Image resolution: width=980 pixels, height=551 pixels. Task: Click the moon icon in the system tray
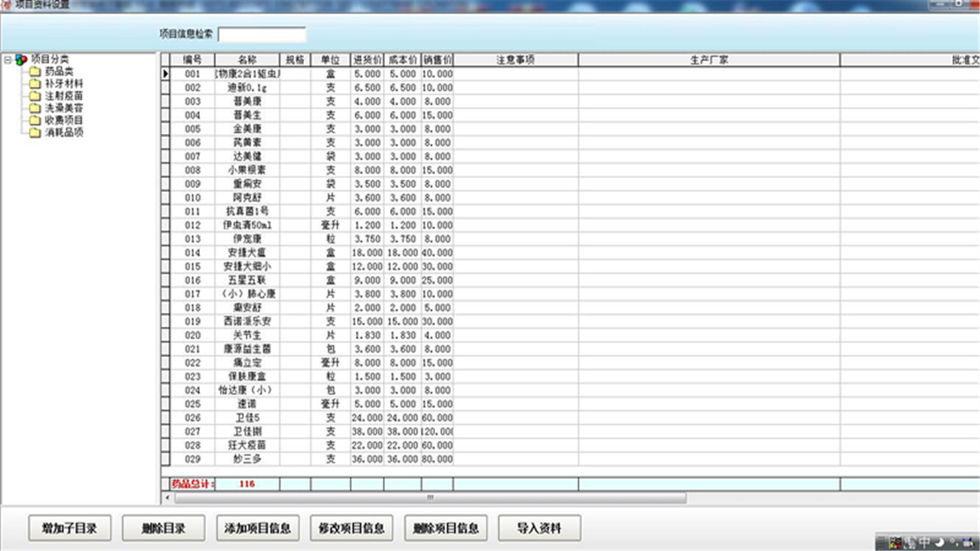[939, 541]
